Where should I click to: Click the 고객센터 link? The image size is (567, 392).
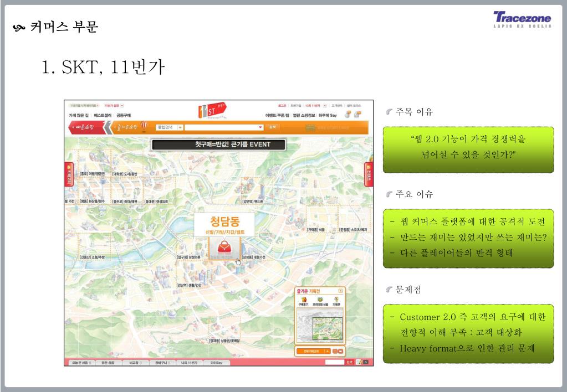tap(337, 106)
